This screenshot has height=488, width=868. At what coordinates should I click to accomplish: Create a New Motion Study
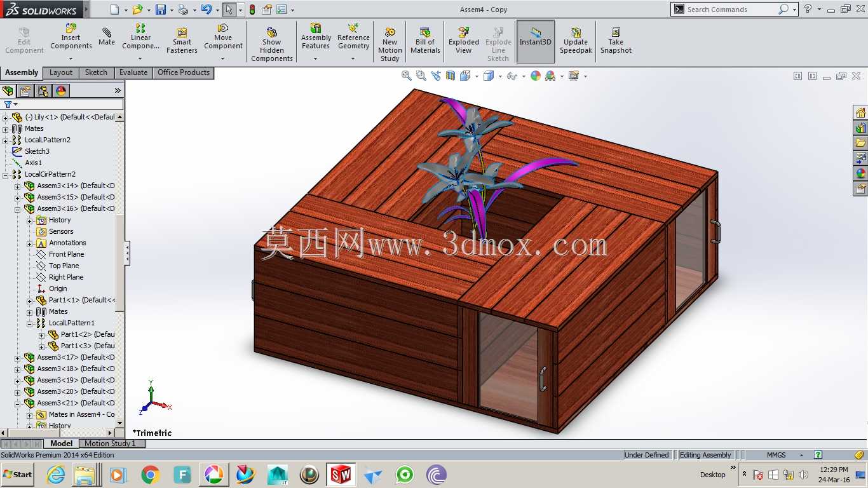tap(390, 45)
